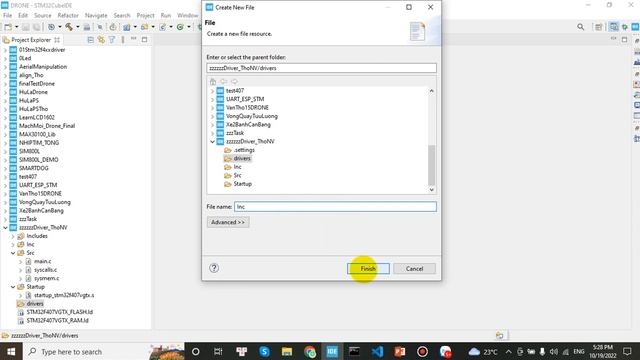The image size is (640, 360).
Task: Collapse the Startup folder in Project Explorer
Action: pyautogui.click(x=13, y=287)
